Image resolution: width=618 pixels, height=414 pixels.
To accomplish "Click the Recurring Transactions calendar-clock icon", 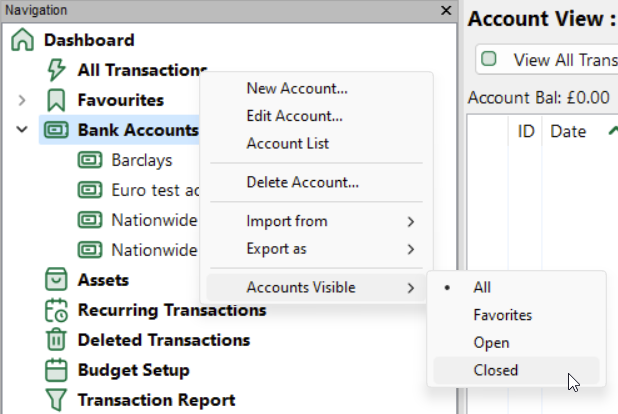I will pos(56,310).
